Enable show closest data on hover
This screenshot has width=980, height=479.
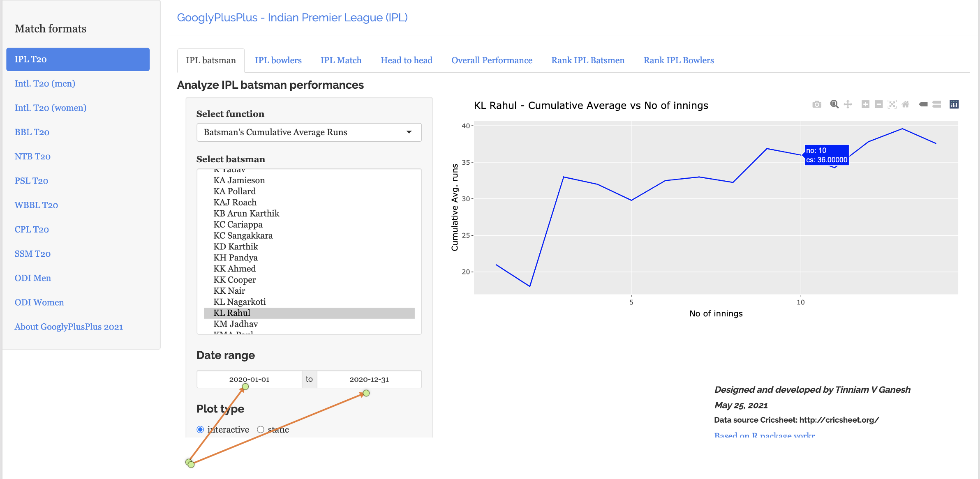click(923, 104)
